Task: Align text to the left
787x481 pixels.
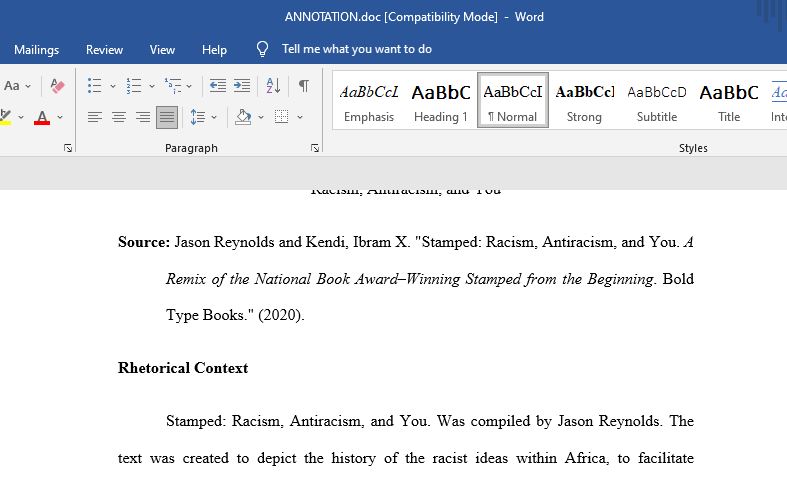Action: click(94, 117)
